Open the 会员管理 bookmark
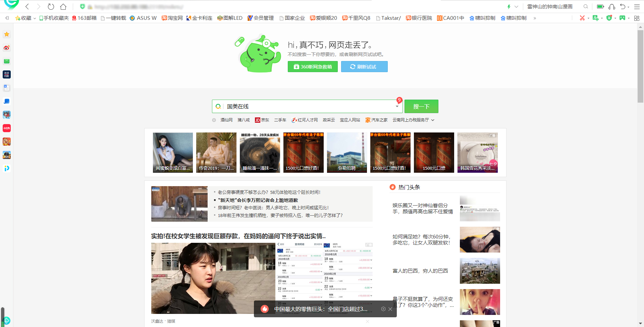 (x=261, y=18)
